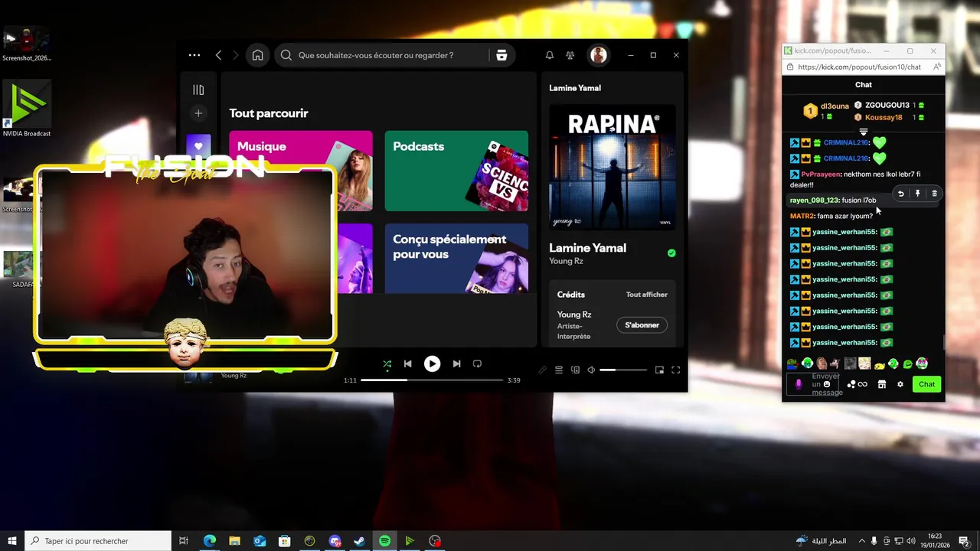Skip to the previous track
The height and width of the screenshot is (551, 980).
[408, 364]
